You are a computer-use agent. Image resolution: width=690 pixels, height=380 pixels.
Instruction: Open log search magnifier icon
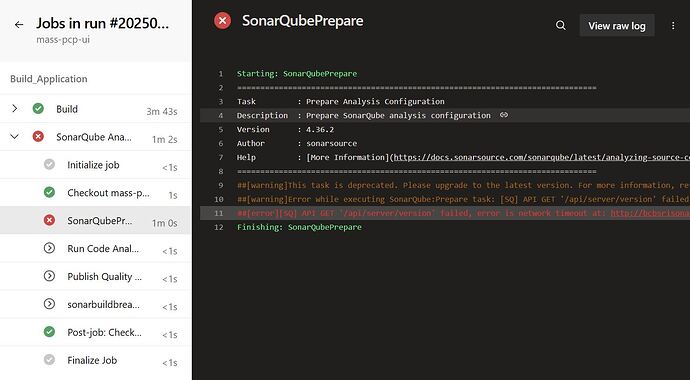(x=561, y=26)
